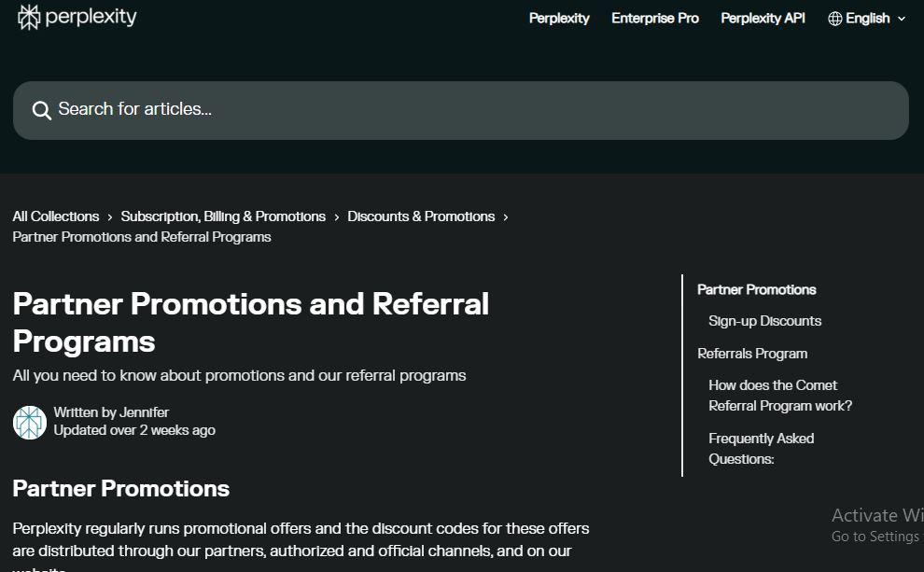
Task: Open How does the Comet Referral Program work
Action: [x=779, y=396]
